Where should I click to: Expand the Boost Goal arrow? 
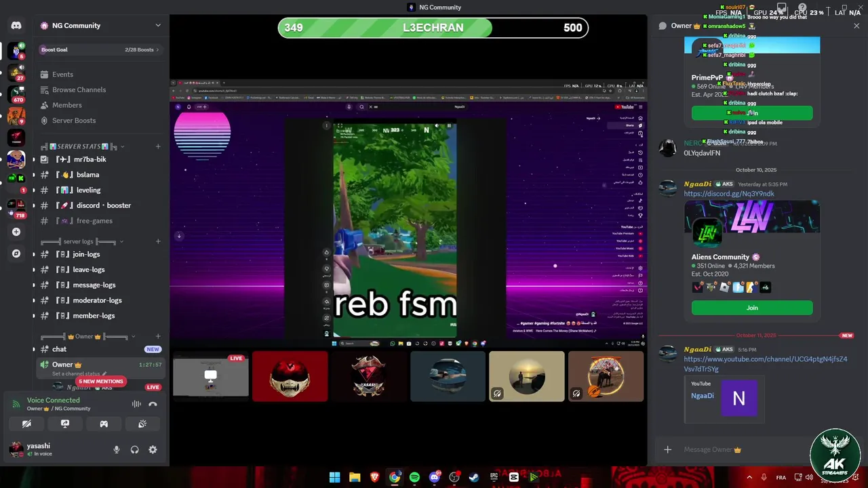(158, 49)
